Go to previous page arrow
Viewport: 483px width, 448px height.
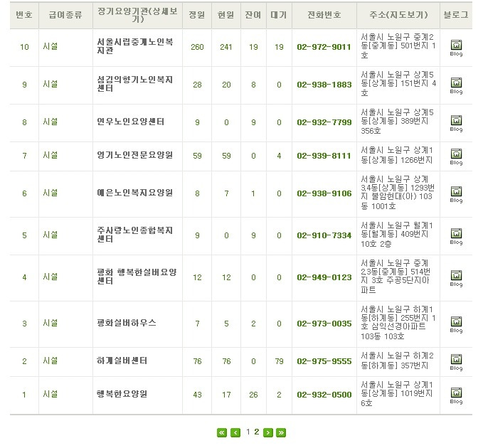point(235,432)
